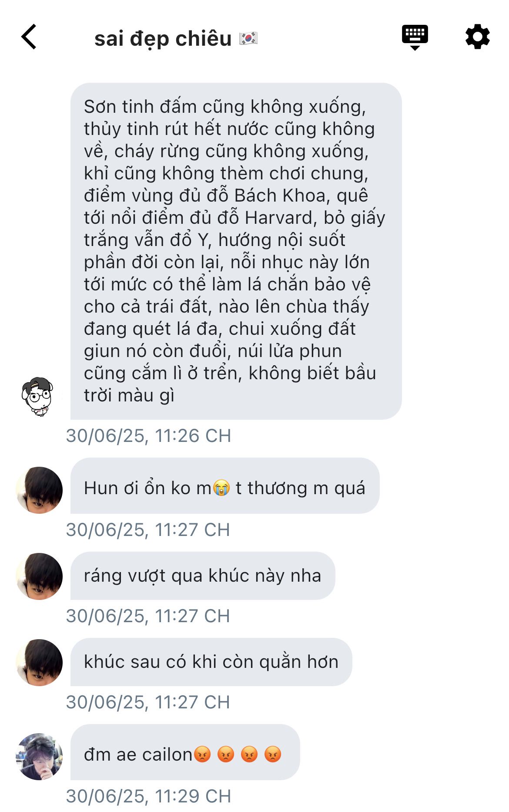
Task: Tap avatar beside "khúc sau có khi" message
Action: [39, 662]
